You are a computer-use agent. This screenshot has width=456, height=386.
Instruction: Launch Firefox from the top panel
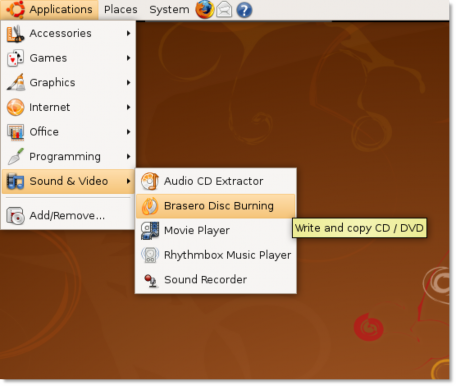205,9
